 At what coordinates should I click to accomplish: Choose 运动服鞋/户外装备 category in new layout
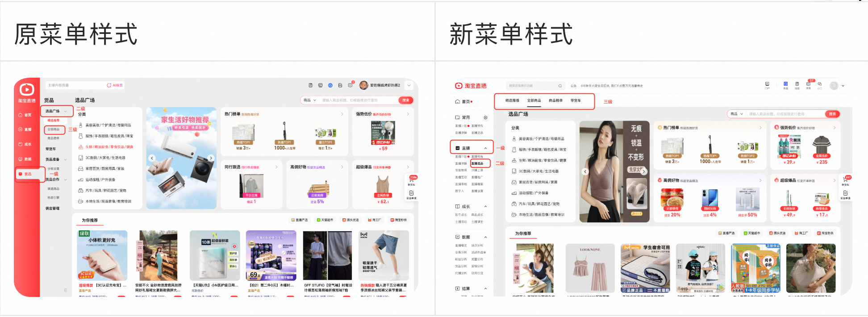tap(530, 193)
